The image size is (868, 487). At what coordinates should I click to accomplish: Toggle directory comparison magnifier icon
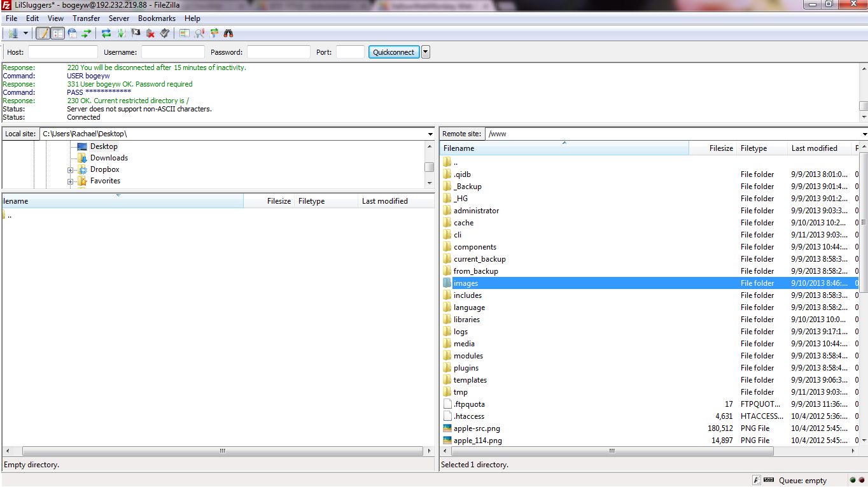click(x=199, y=33)
